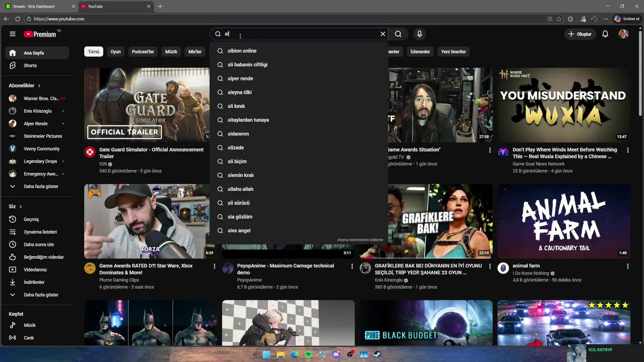Open the account avatar menu

[x=623, y=34]
